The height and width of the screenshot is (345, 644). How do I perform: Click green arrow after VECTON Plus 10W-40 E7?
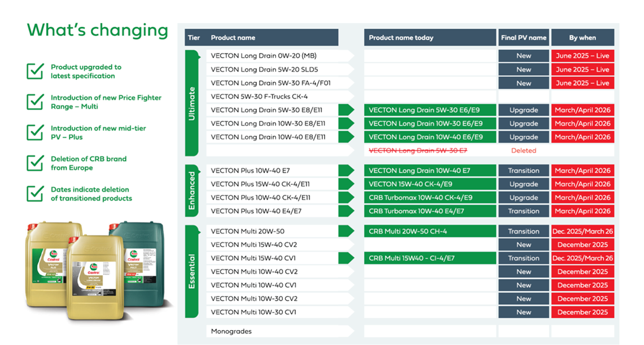click(x=346, y=170)
